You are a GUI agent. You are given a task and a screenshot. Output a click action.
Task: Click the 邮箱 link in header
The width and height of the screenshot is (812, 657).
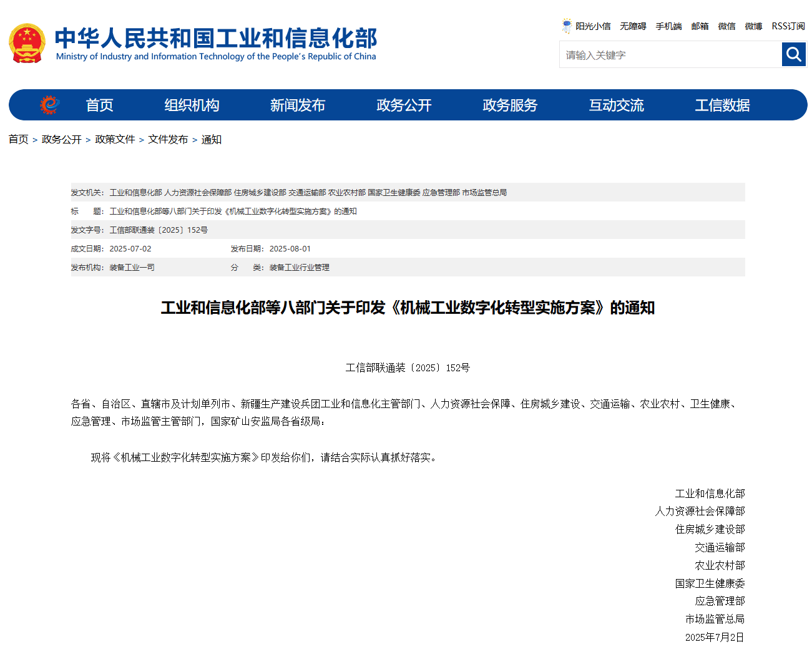pyautogui.click(x=700, y=26)
